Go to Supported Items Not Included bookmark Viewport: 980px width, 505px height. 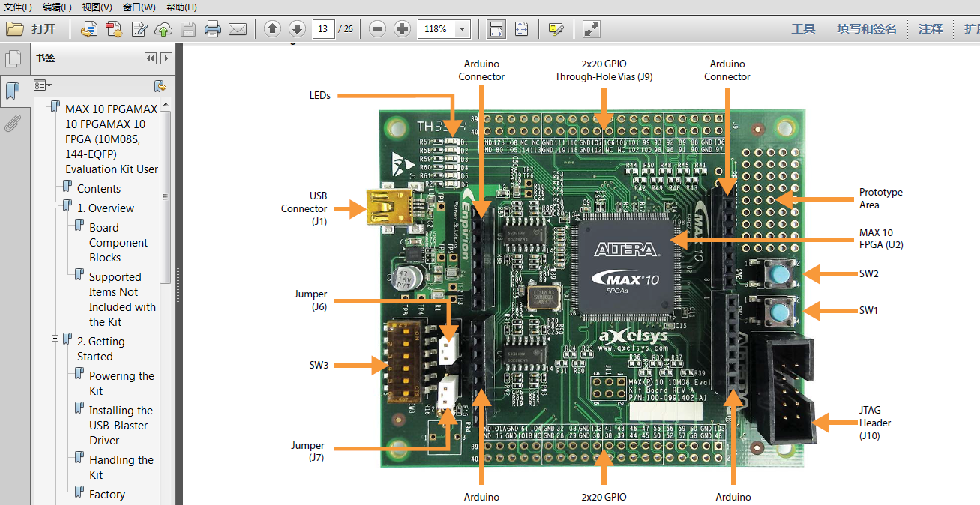tap(122, 300)
